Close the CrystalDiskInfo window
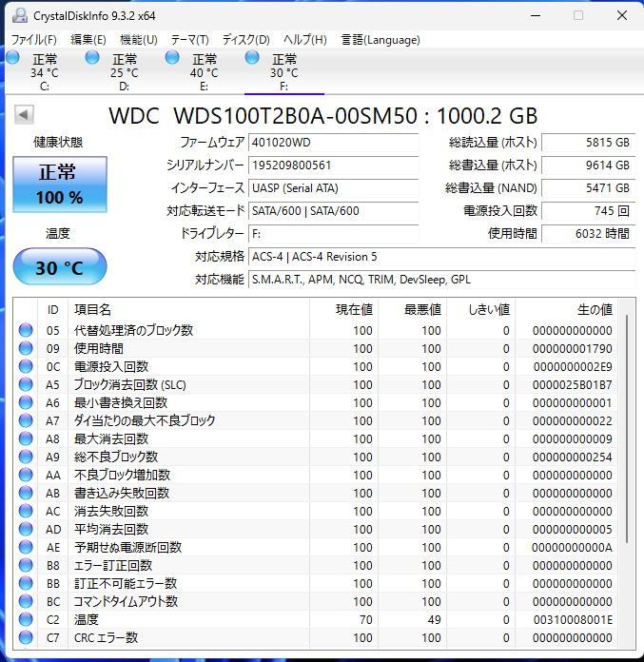 (622, 15)
